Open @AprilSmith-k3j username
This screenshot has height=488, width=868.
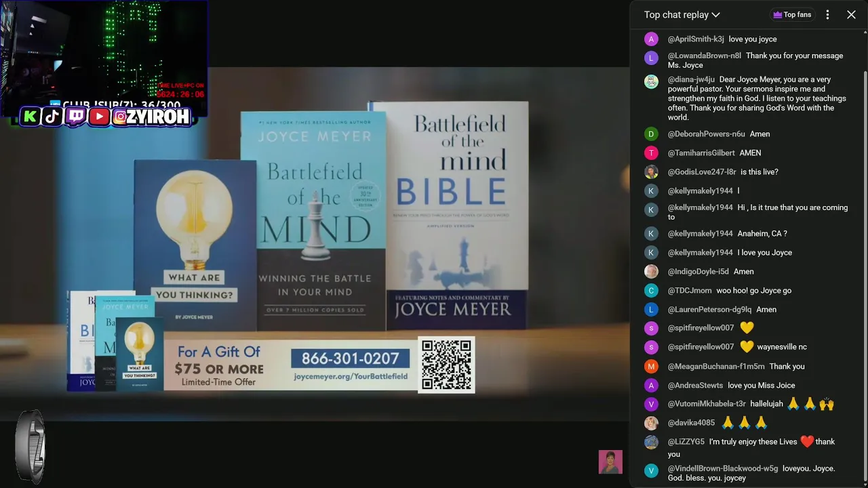pos(696,39)
